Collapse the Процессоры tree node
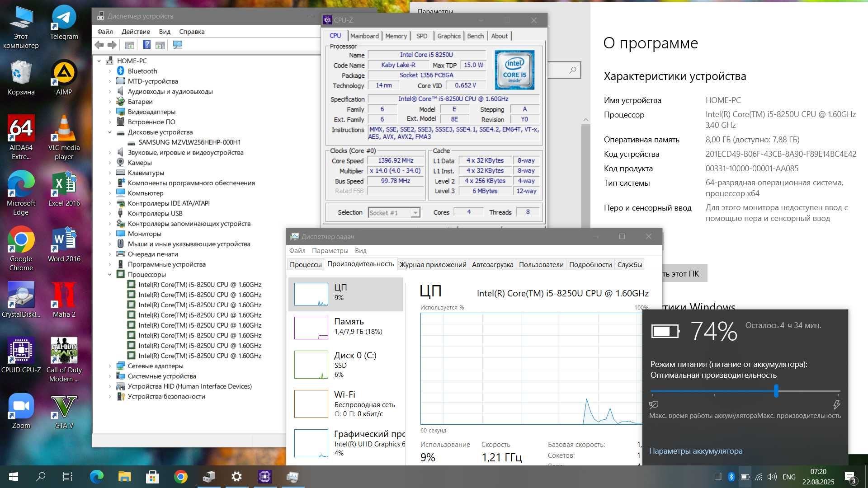The image size is (868, 488). [x=110, y=274]
